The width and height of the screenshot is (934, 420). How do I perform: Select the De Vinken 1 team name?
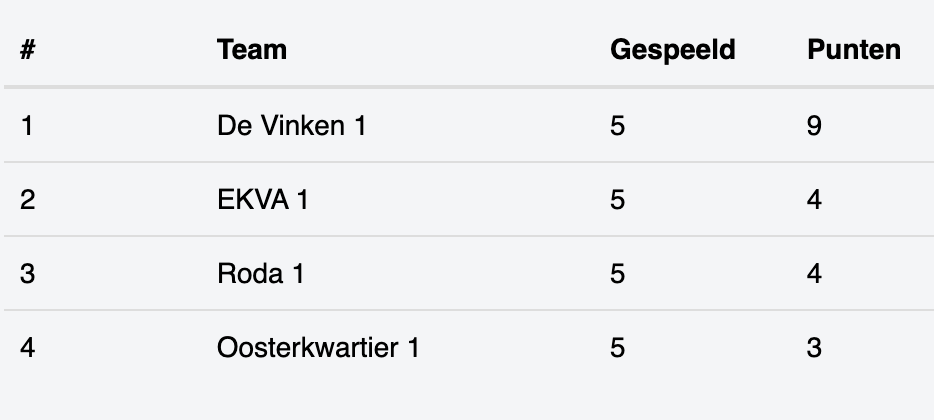click(x=291, y=126)
